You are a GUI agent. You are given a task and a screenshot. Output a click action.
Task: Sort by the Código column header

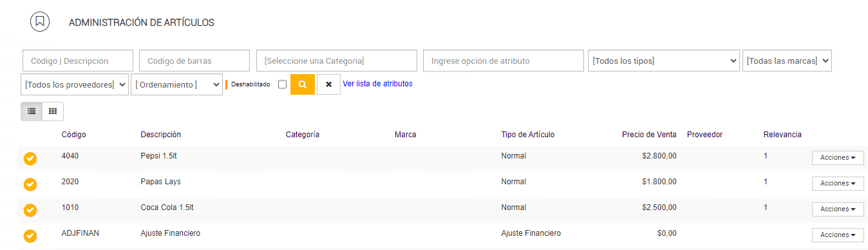[x=74, y=135]
